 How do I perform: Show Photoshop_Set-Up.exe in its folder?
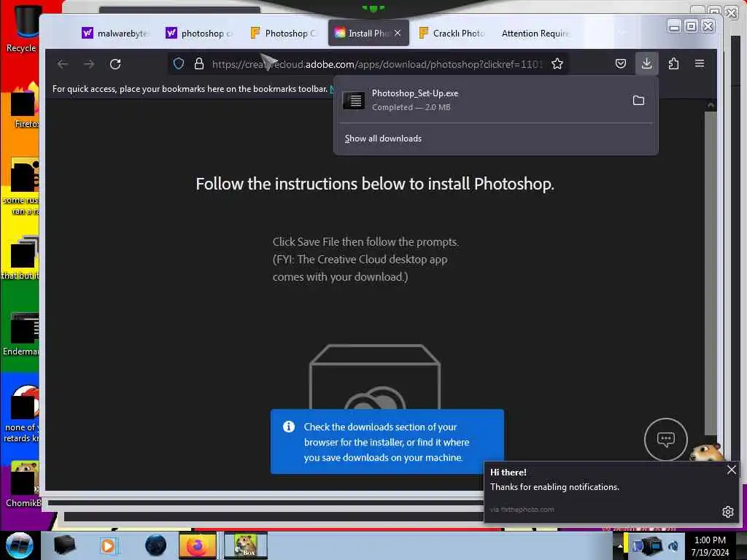tap(638, 101)
